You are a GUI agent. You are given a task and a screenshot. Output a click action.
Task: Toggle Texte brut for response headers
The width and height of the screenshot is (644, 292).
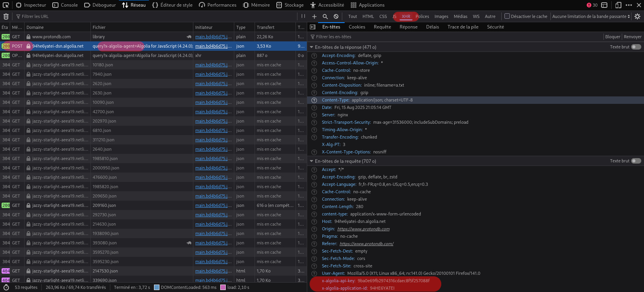tap(636, 47)
